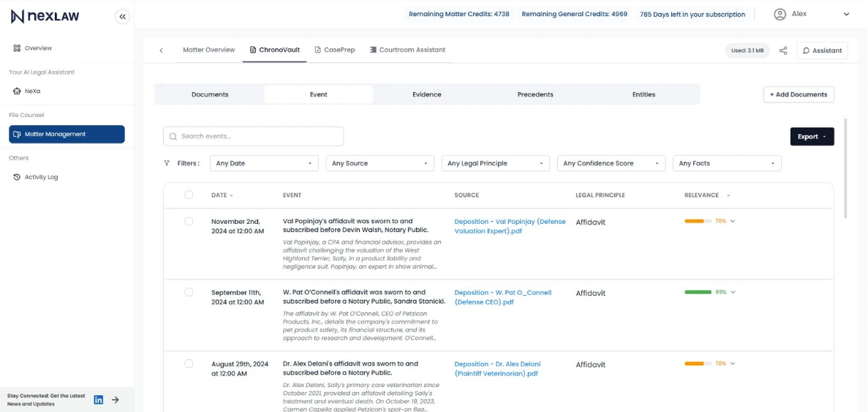Open the Activity Log

(x=35, y=177)
